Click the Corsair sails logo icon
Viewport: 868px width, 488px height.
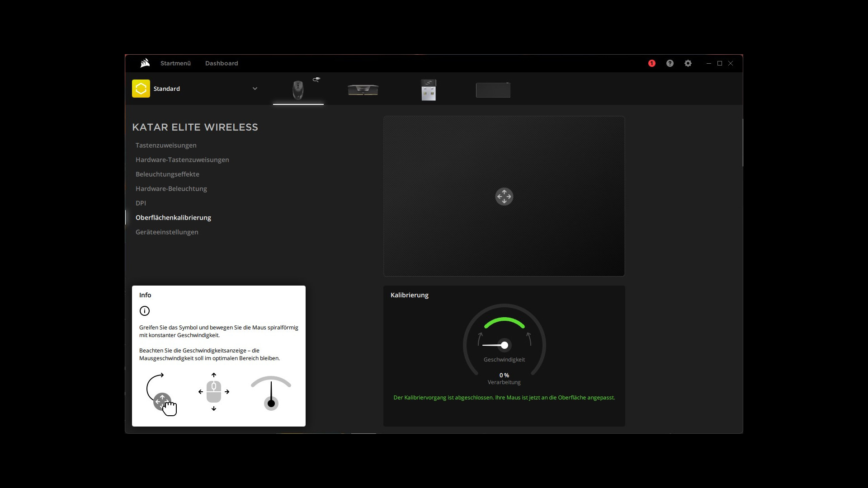click(145, 63)
